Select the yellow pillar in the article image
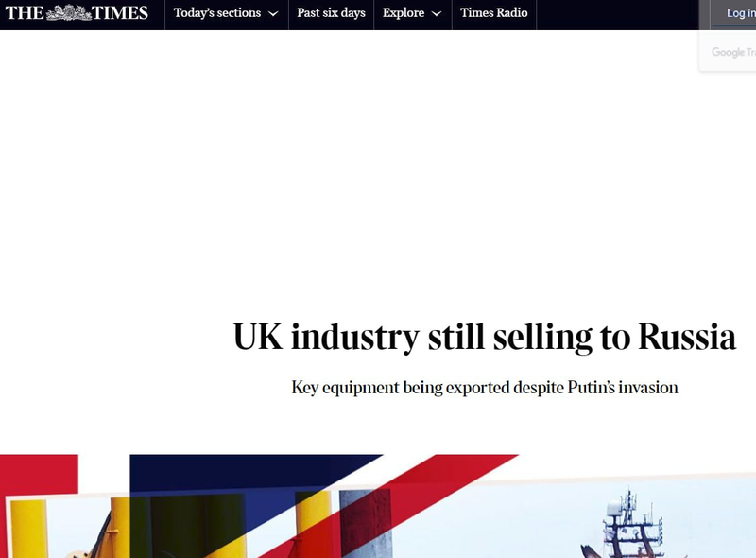 coord(26,530)
